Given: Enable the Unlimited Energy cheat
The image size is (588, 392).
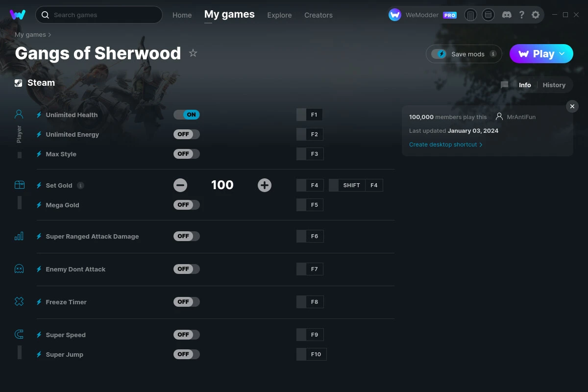Looking at the screenshot, I should 186,134.
